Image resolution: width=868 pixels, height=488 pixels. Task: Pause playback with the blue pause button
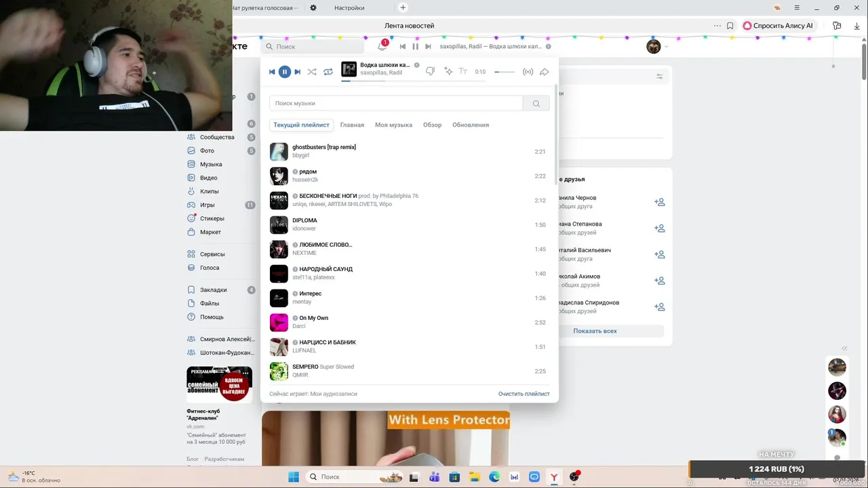[285, 71]
